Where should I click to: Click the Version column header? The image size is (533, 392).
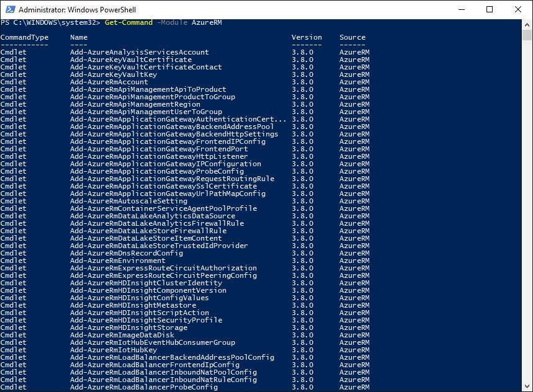tap(307, 37)
